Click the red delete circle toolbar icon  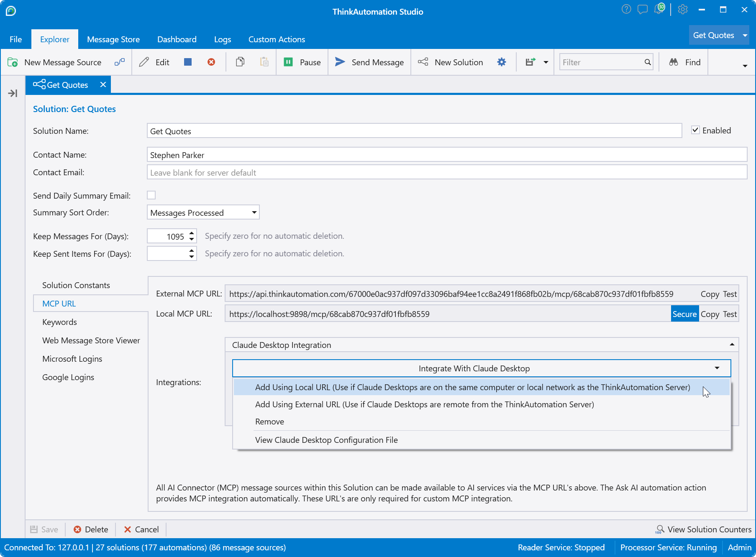(x=211, y=62)
